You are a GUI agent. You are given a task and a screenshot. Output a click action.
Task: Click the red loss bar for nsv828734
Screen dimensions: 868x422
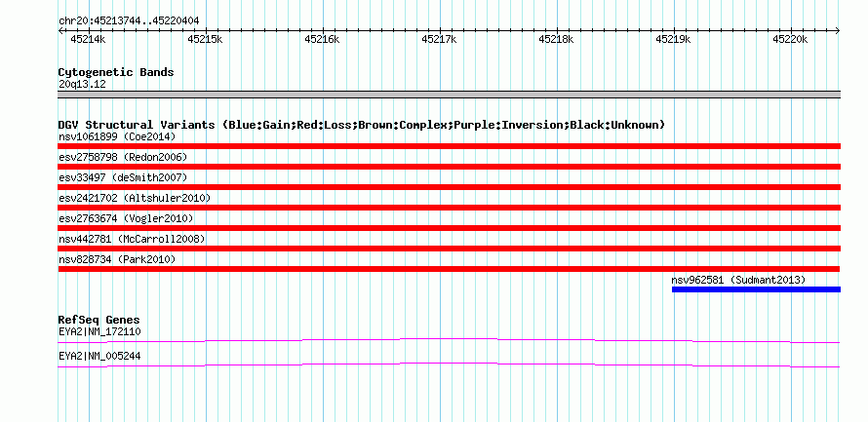449,269
